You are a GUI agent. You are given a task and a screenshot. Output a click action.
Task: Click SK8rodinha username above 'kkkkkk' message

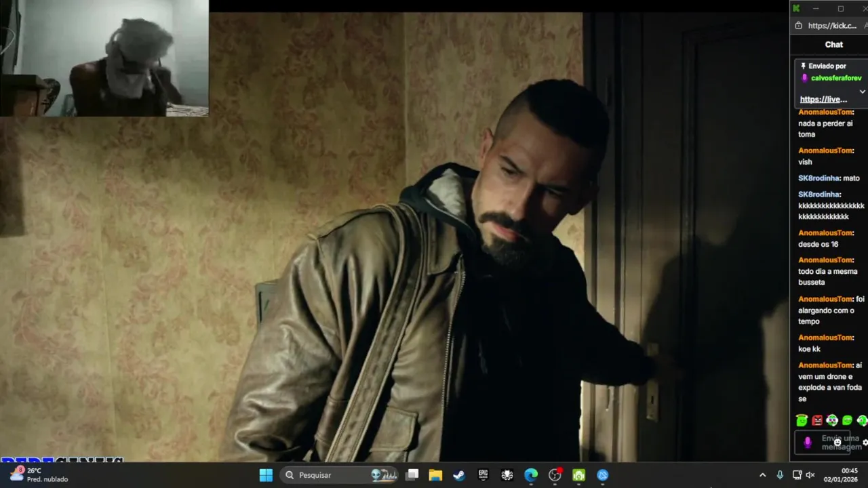click(819, 195)
